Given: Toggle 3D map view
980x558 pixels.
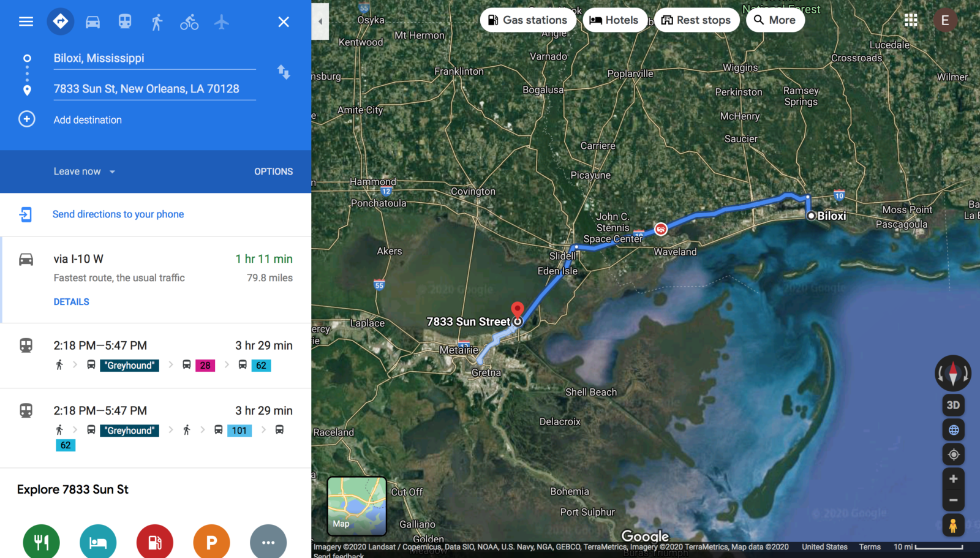Looking at the screenshot, I should click(x=953, y=405).
